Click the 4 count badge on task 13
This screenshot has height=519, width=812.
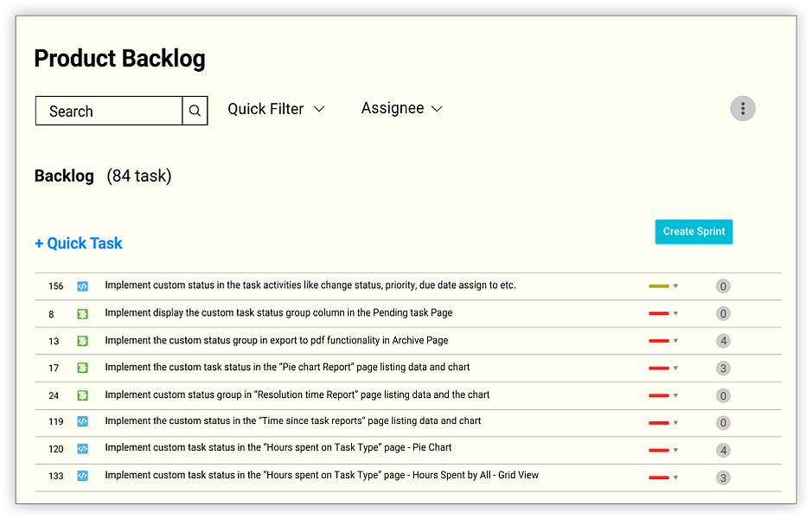tap(723, 341)
